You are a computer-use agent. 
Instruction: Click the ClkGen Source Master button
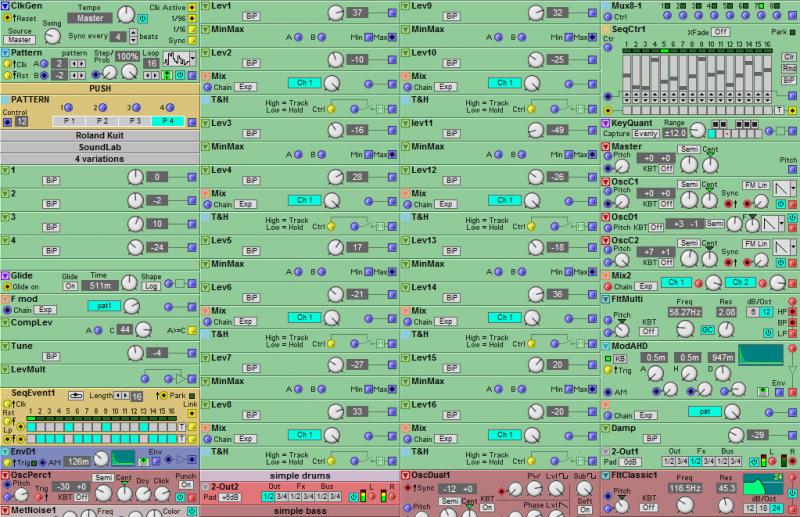[19, 40]
